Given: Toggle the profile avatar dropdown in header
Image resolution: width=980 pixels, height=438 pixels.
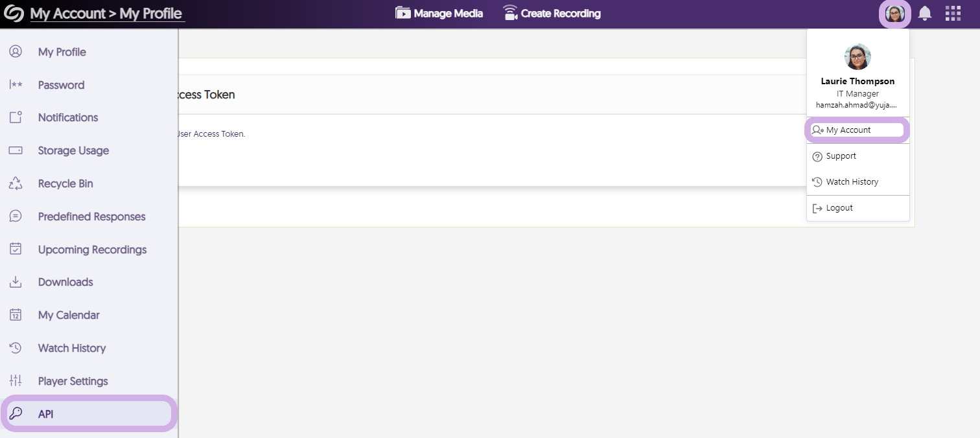Looking at the screenshot, I should click(895, 14).
